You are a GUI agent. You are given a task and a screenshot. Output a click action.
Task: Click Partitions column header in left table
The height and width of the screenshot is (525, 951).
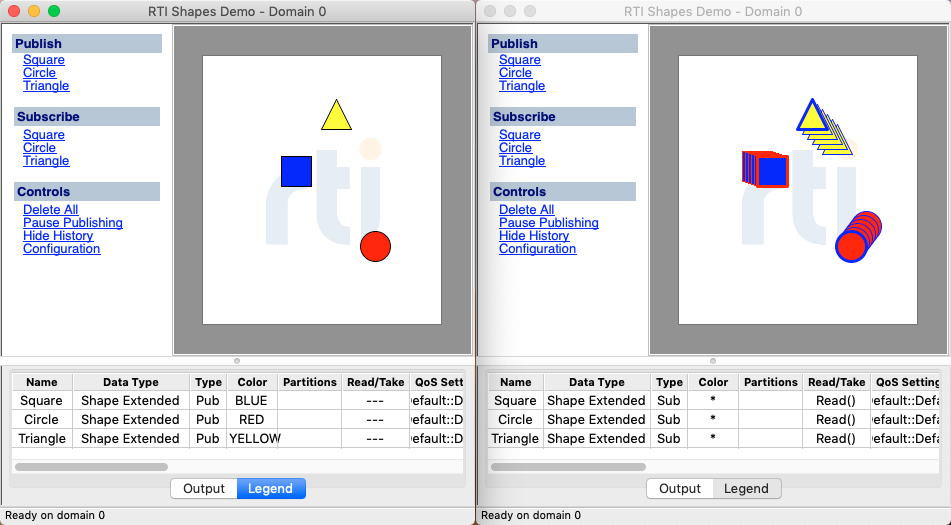(309, 382)
